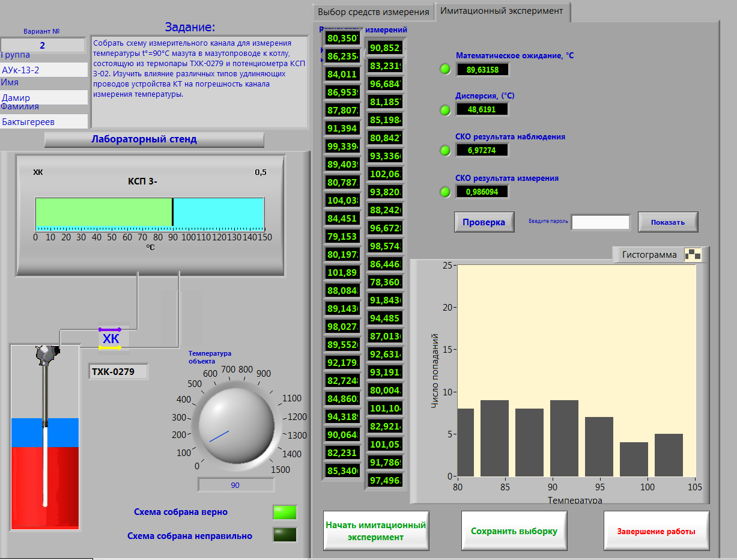Click the histogram plot legend icon

(x=693, y=255)
